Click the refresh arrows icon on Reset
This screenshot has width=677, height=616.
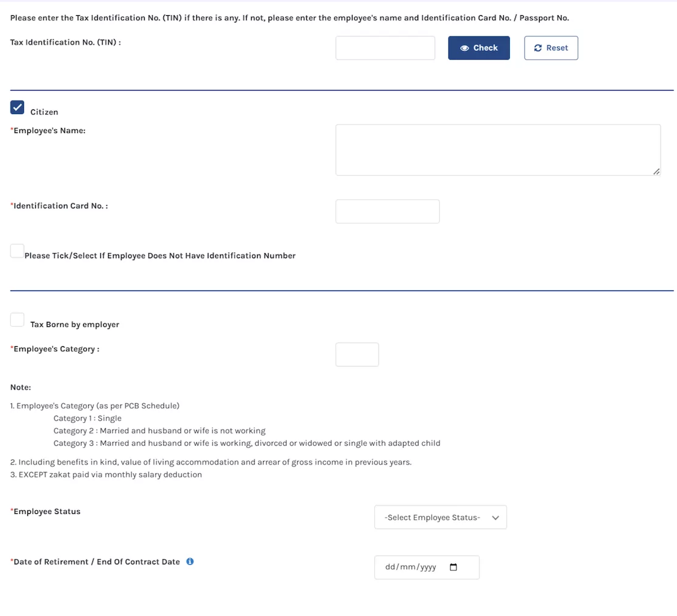(x=538, y=48)
